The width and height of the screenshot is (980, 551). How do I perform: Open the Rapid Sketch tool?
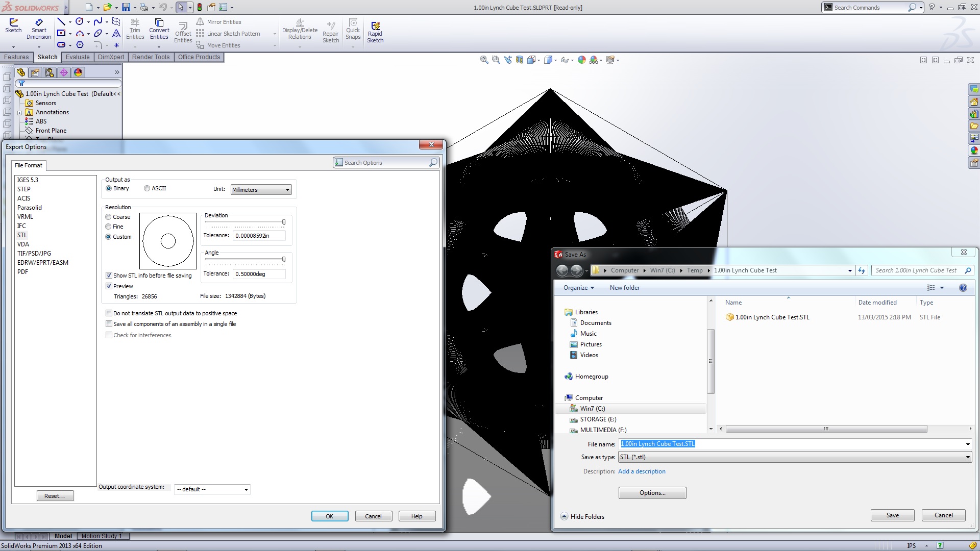375,32
